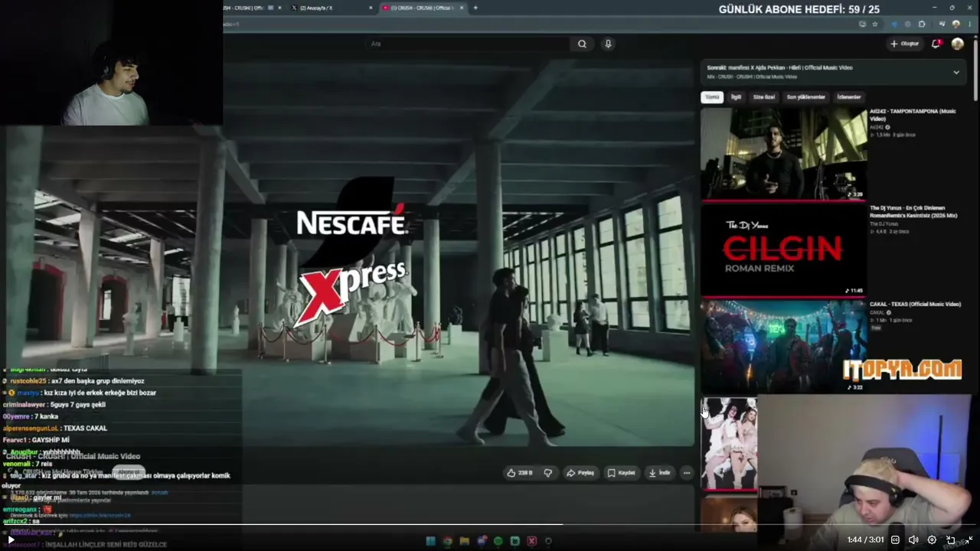Select the İzlenenler filter chip
Screen dimensions: 980x551
(x=849, y=97)
